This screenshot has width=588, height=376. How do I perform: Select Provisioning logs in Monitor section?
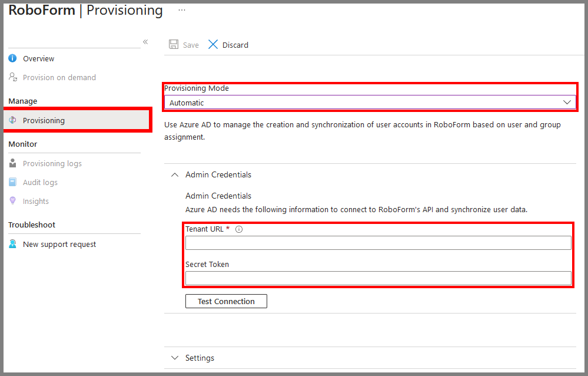click(x=52, y=163)
